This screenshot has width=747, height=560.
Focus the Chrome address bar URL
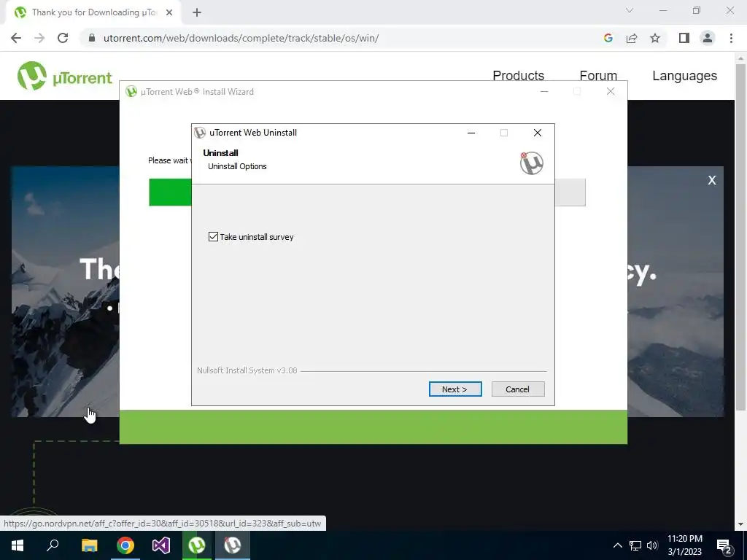(x=241, y=38)
